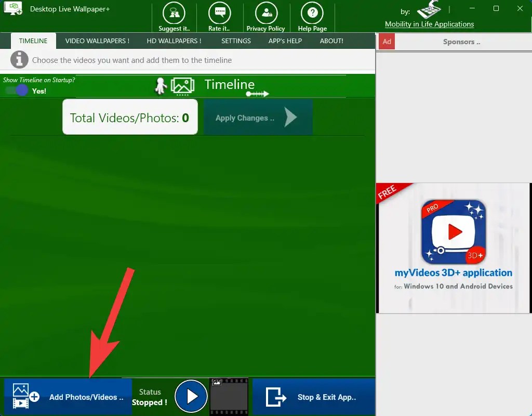
Task: Click the info icon beside the instruction text
Action: 19,59
